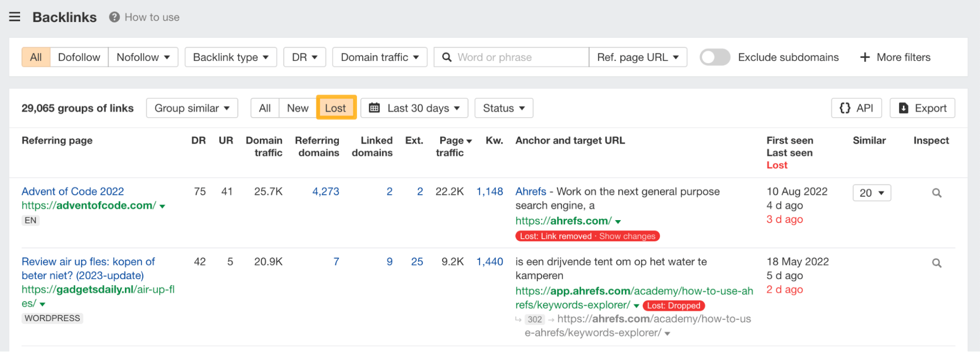Screen dimensions: 980x352
Task: Open adventofcode.com URL link
Action: tap(89, 206)
